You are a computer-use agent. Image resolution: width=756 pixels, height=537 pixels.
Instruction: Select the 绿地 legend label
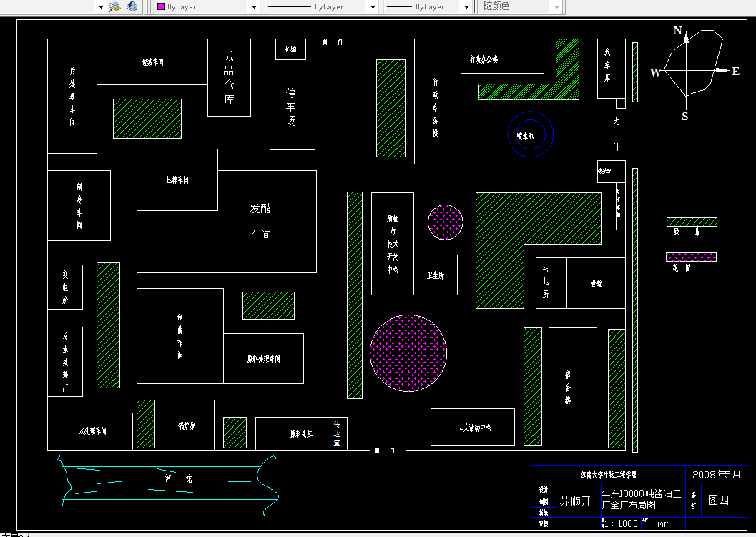pyautogui.click(x=686, y=232)
